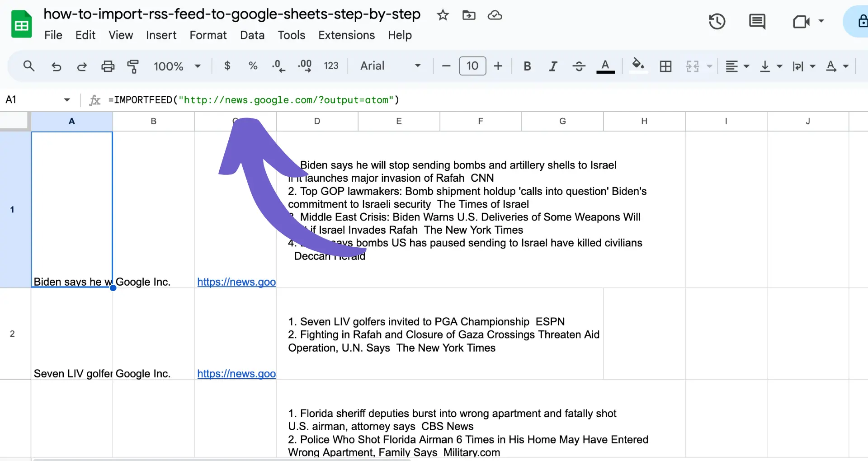Image resolution: width=868 pixels, height=461 pixels.
Task: Open the Extensions menu
Action: click(347, 35)
